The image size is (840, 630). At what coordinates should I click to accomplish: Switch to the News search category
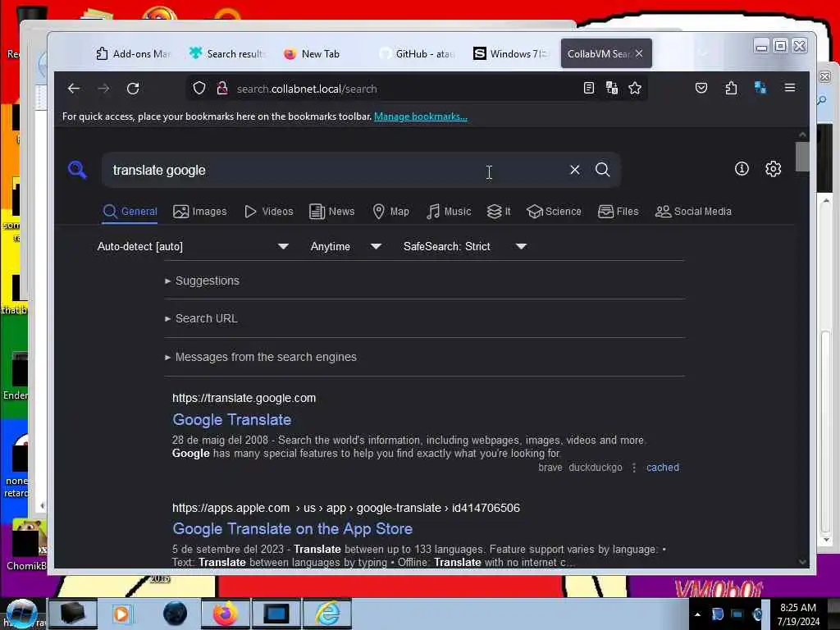[x=331, y=211]
